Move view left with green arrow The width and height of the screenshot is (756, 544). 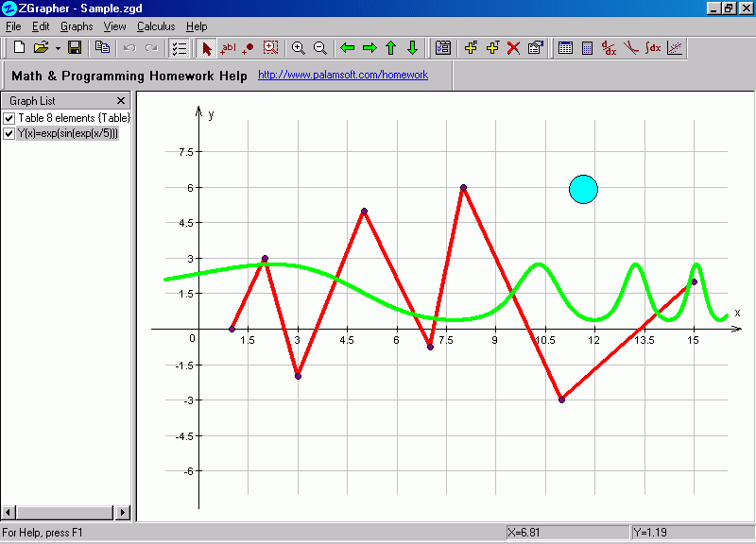(347, 48)
